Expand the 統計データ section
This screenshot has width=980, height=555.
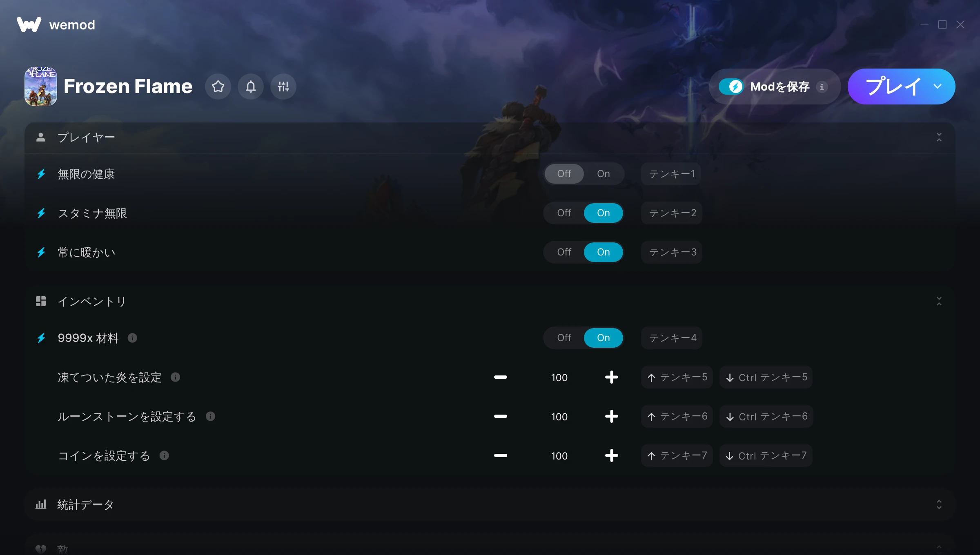pos(939,504)
